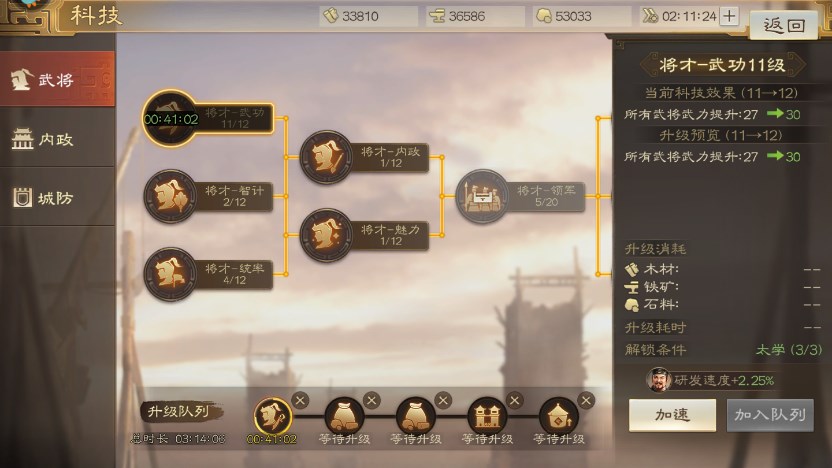Click the researcher portrait beside 研发速度
The width and height of the screenshot is (832, 468).
[658, 380]
